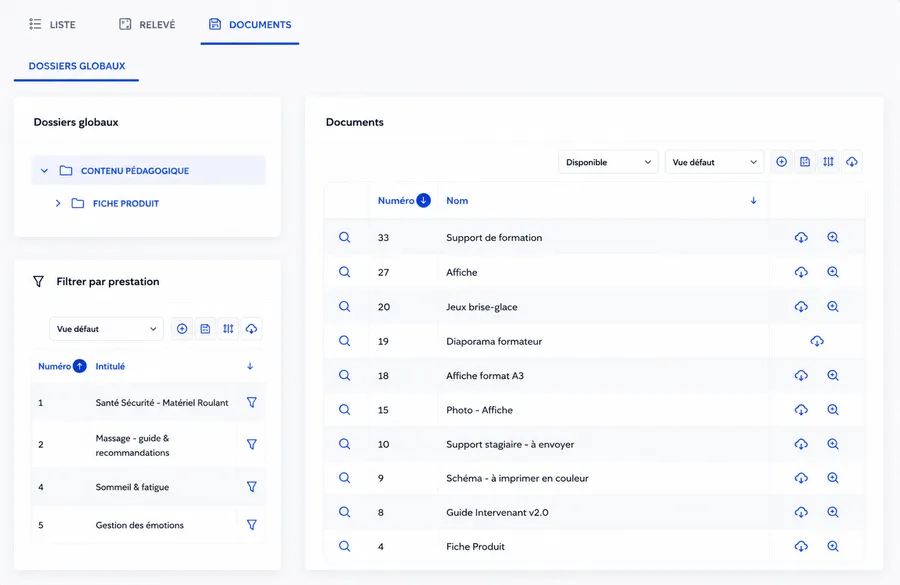Viewport: 900px width, 585px height.
Task: Click the add view icon in Documents toolbar
Action: click(x=781, y=162)
